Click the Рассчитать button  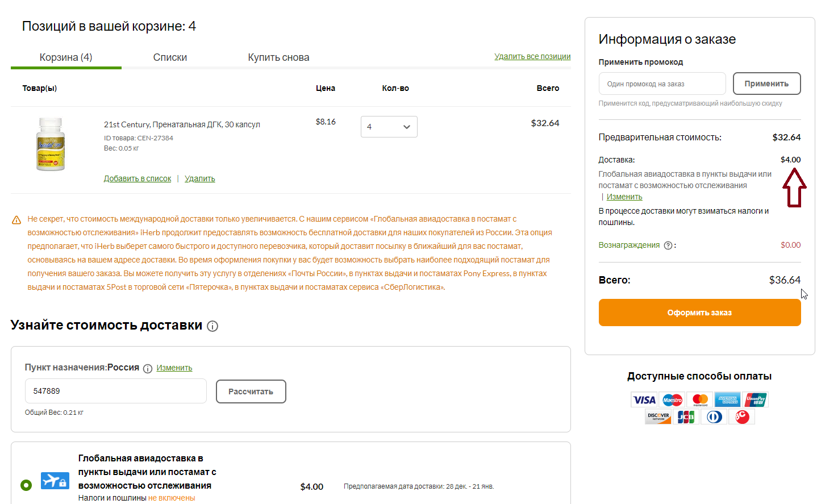[251, 391]
